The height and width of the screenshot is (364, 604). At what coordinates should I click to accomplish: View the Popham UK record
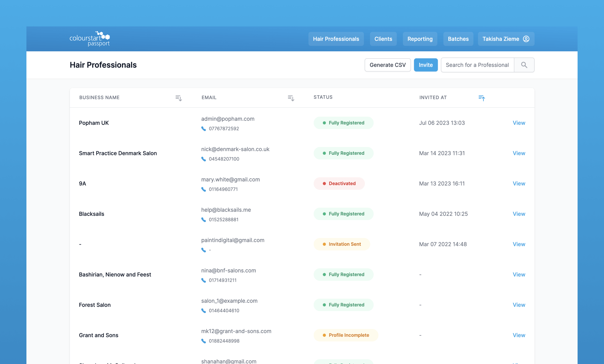[519, 123]
